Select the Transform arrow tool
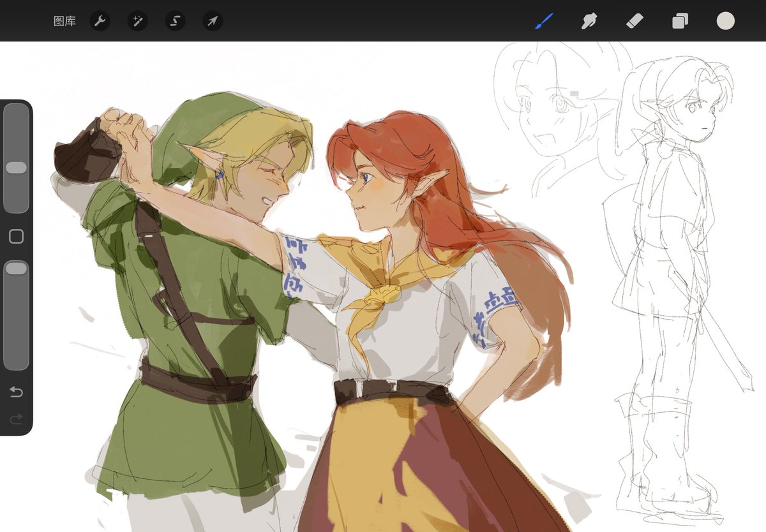This screenshot has width=766, height=532. pos(213,21)
